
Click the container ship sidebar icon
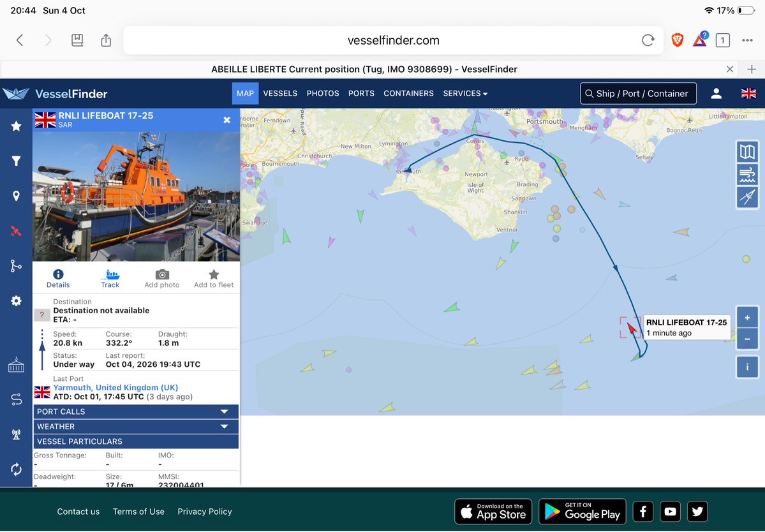(16, 365)
